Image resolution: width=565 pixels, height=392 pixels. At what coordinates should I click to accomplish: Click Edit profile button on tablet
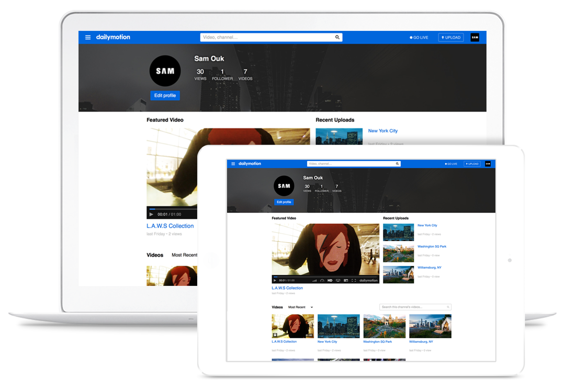(284, 202)
